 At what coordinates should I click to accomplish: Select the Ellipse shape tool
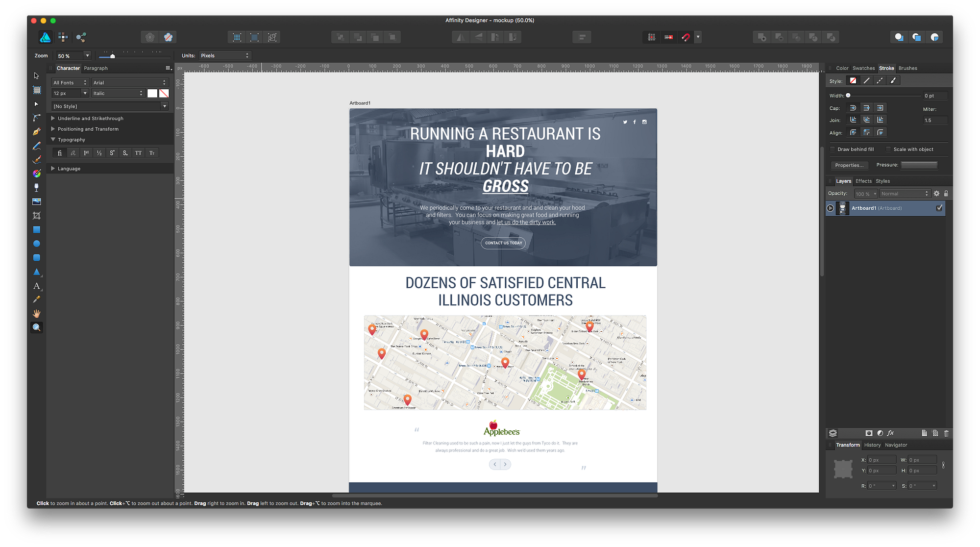coord(37,244)
